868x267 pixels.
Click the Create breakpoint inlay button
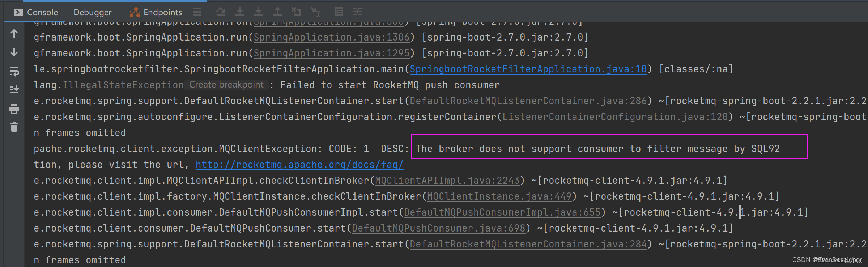pos(226,85)
